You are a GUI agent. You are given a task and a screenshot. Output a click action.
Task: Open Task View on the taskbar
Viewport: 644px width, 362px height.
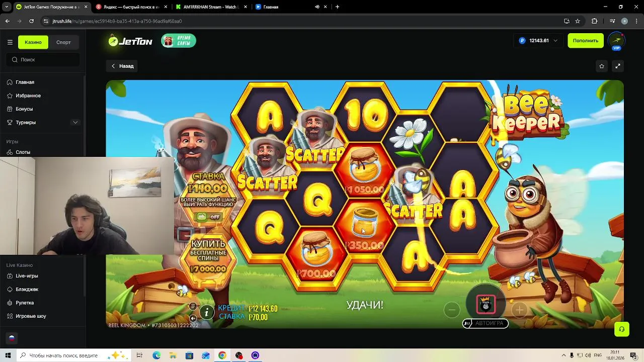(139, 355)
